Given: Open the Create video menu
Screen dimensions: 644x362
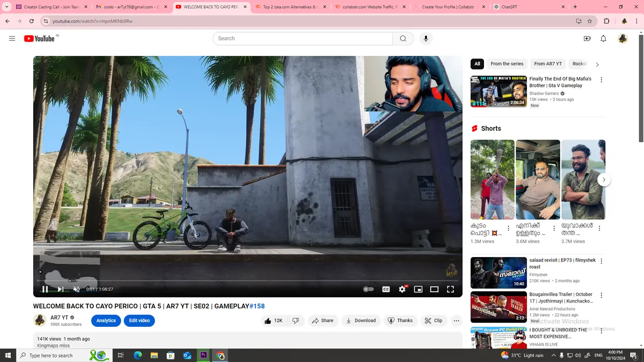Looking at the screenshot, I should coord(587,38).
